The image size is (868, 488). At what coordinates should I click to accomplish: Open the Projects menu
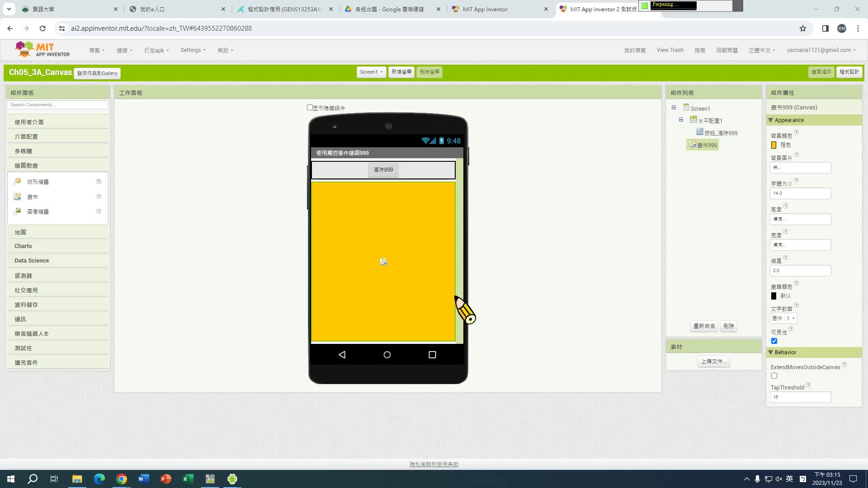[97, 51]
